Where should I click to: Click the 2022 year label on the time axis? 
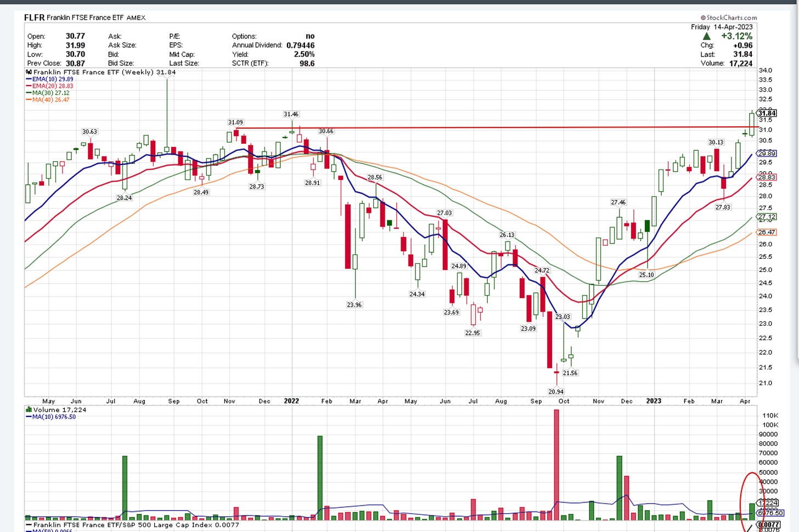[x=291, y=401]
